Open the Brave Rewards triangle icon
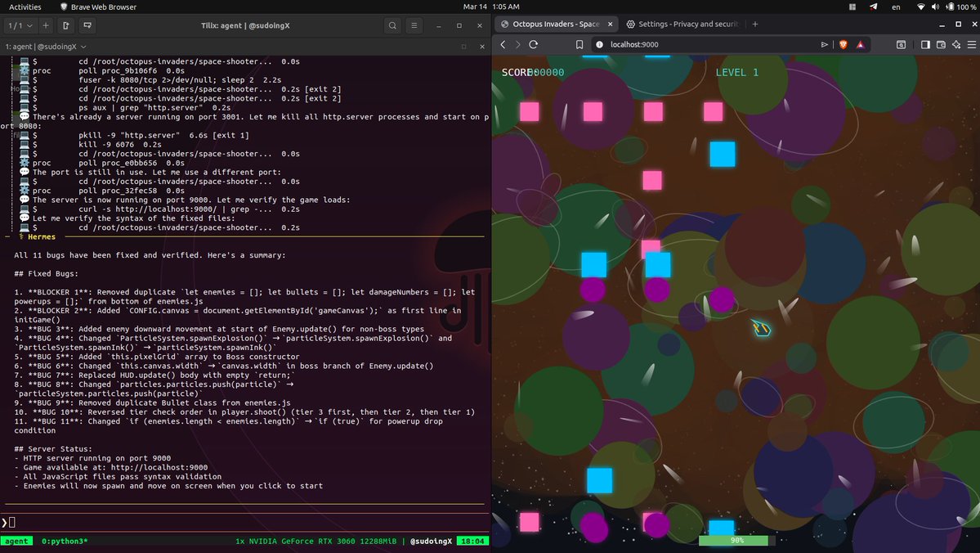 click(x=861, y=44)
